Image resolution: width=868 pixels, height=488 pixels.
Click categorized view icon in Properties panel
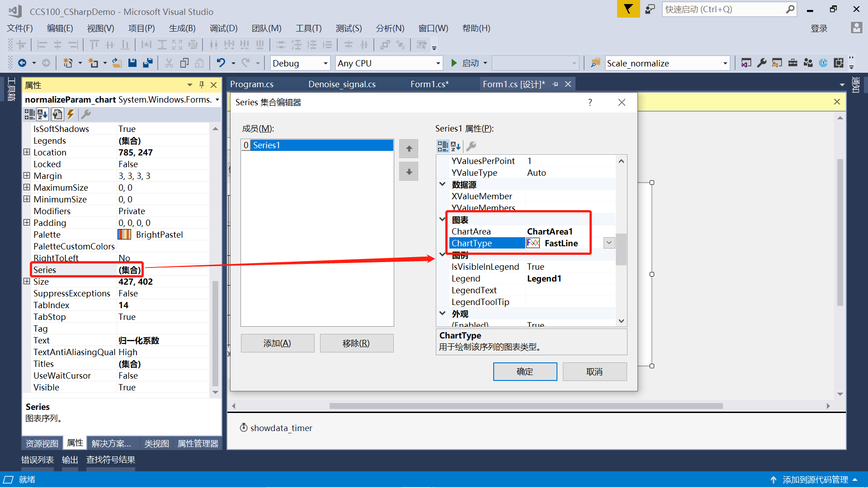coord(30,114)
